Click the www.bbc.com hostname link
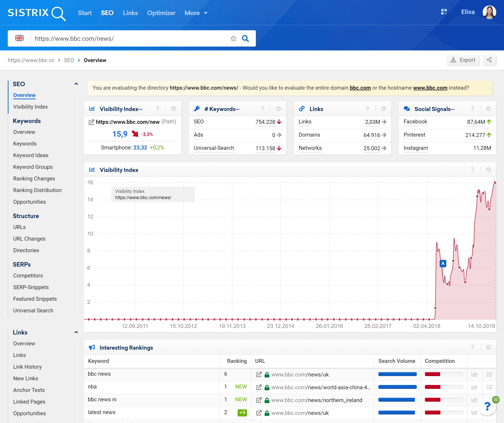This screenshot has width=504, height=423. (x=430, y=88)
